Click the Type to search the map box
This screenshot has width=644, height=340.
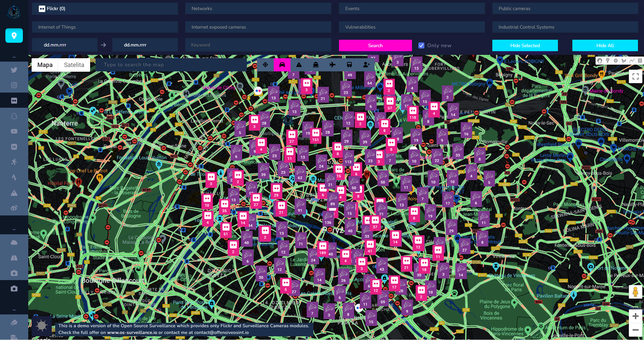click(171, 65)
